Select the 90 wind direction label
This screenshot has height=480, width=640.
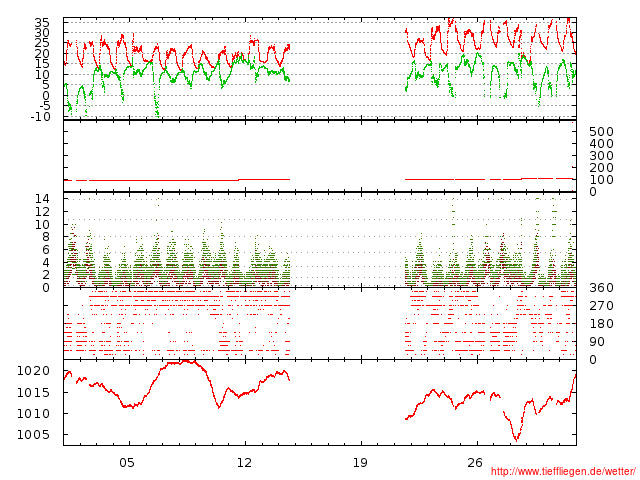[x=597, y=342]
